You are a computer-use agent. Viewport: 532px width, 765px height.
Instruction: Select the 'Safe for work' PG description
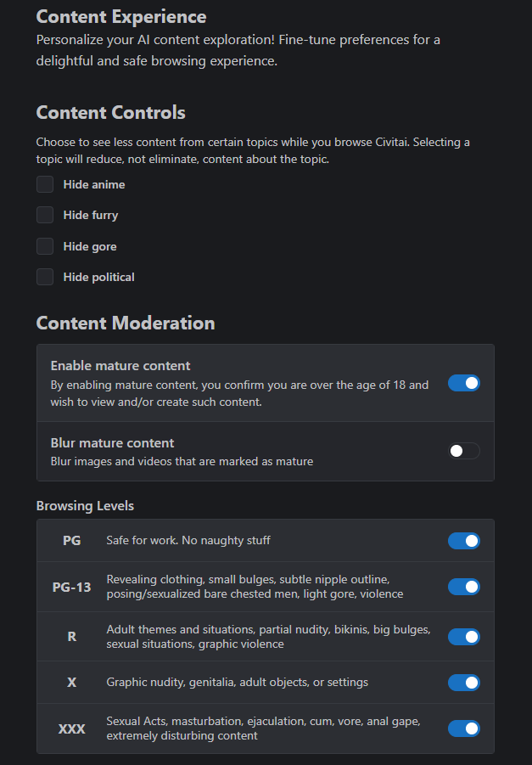pos(188,541)
